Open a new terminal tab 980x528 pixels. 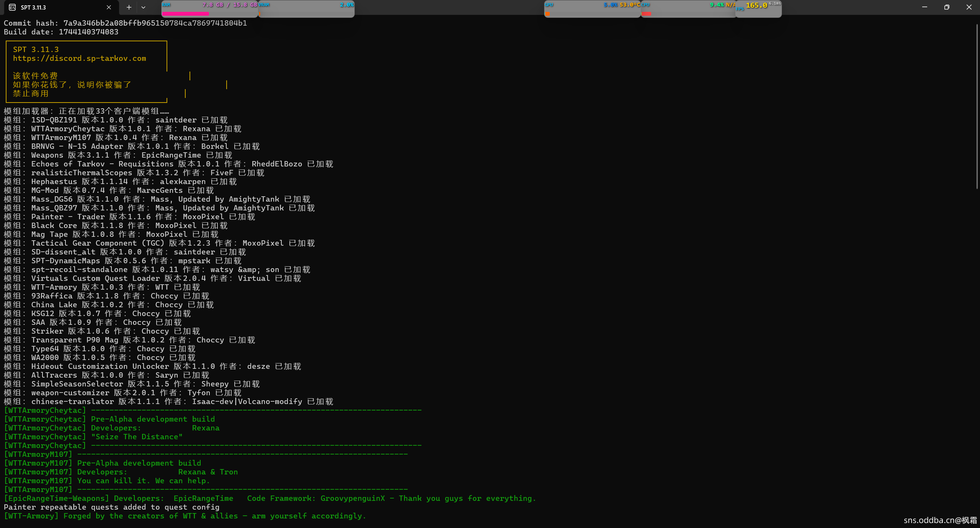click(129, 7)
